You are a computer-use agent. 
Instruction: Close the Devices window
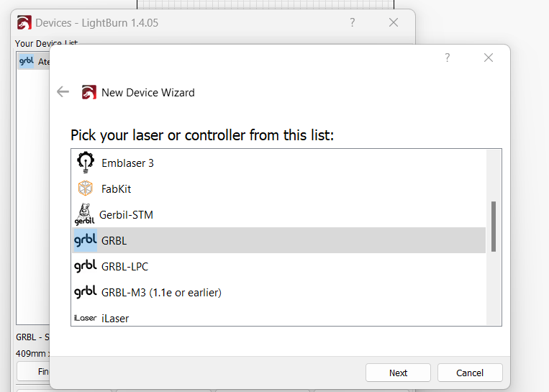394,23
